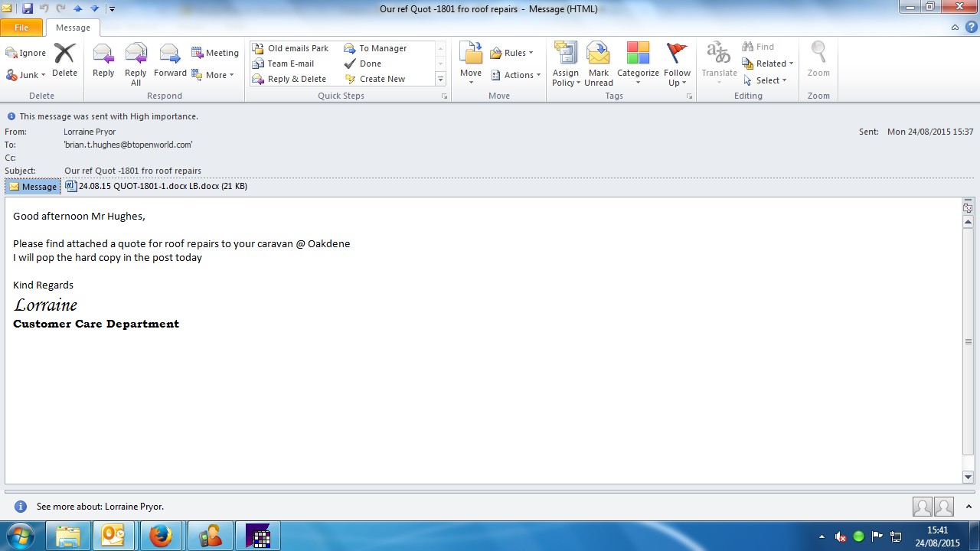Switch to the Message ribbon tab
The image size is (980, 551).
pyautogui.click(x=73, y=28)
